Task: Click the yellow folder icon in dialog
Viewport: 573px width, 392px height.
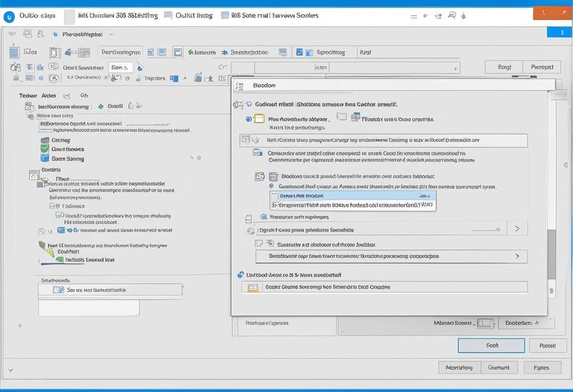Action: click(x=260, y=119)
